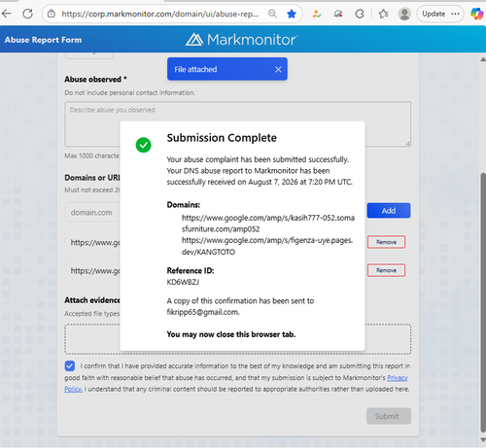Open the Privacy Policy link
This screenshot has width=486, height=448.
(398, 378)
